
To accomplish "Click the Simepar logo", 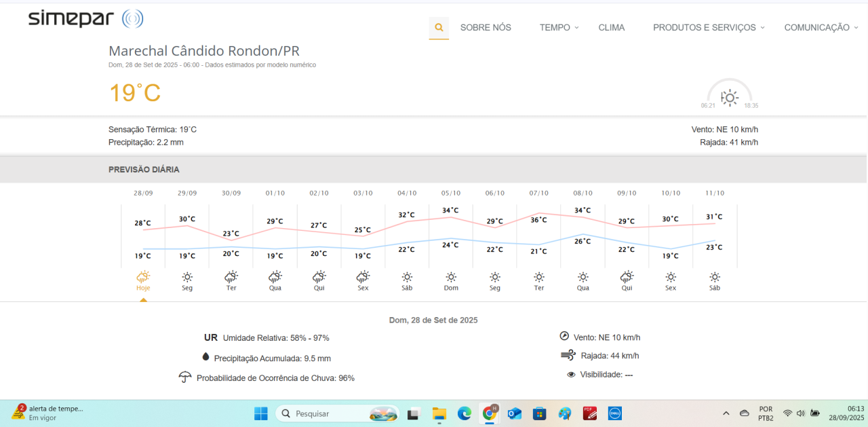I will pyautogui.click(x=86, y=19).
